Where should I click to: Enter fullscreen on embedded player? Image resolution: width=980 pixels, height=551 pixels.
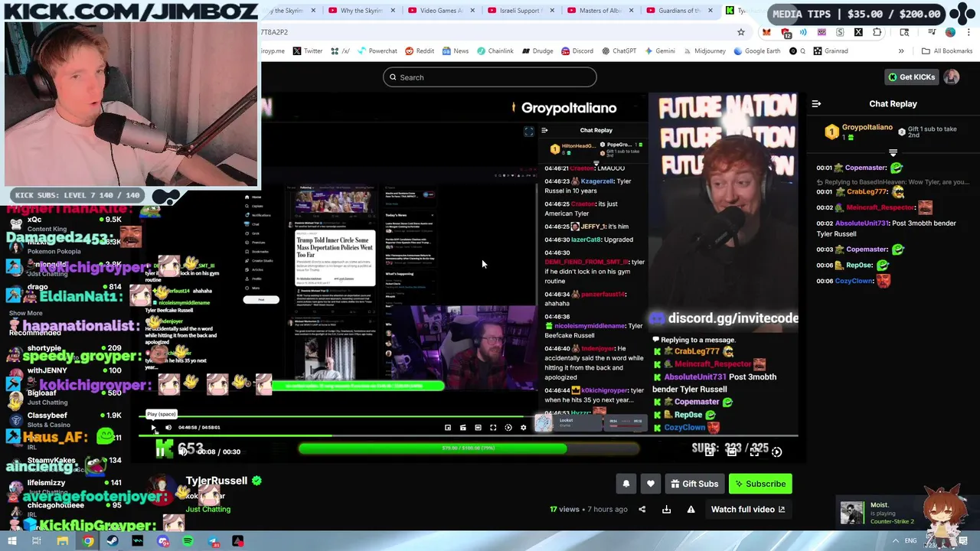pyautogui.click(x=493, y=428)
